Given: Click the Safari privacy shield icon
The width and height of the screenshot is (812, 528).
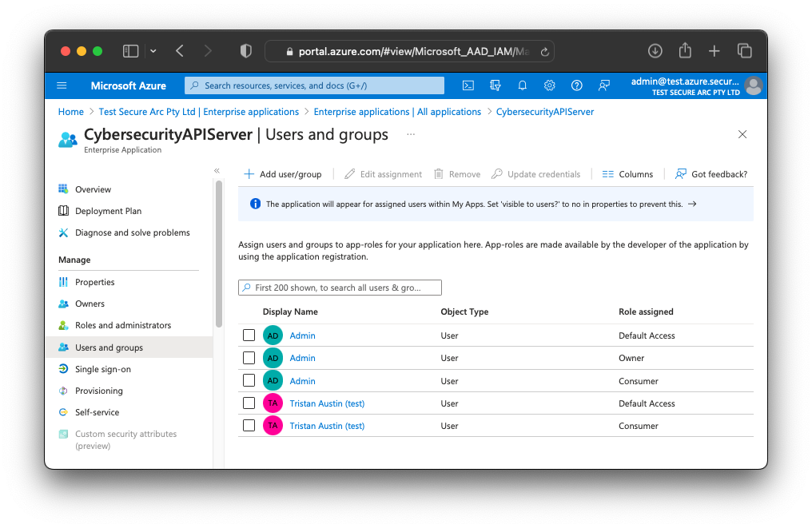Looking at the screenshot, I should (246, 51).
